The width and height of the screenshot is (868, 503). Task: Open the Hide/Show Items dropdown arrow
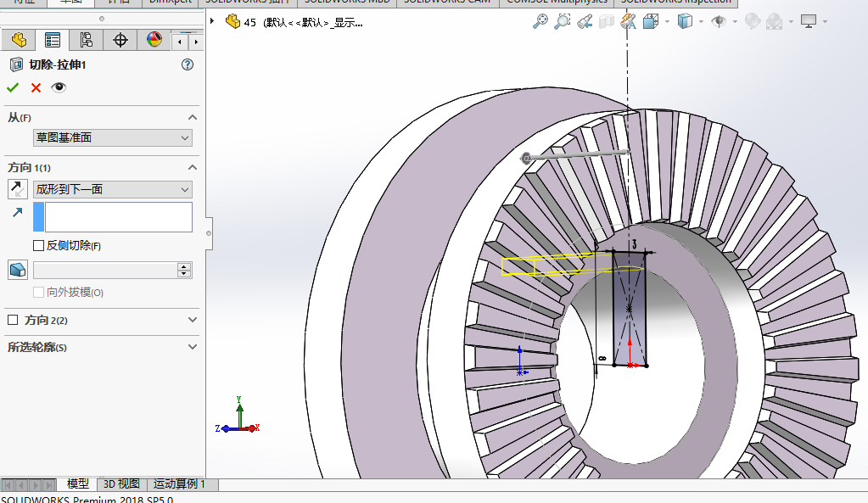[x=735, y=21]
